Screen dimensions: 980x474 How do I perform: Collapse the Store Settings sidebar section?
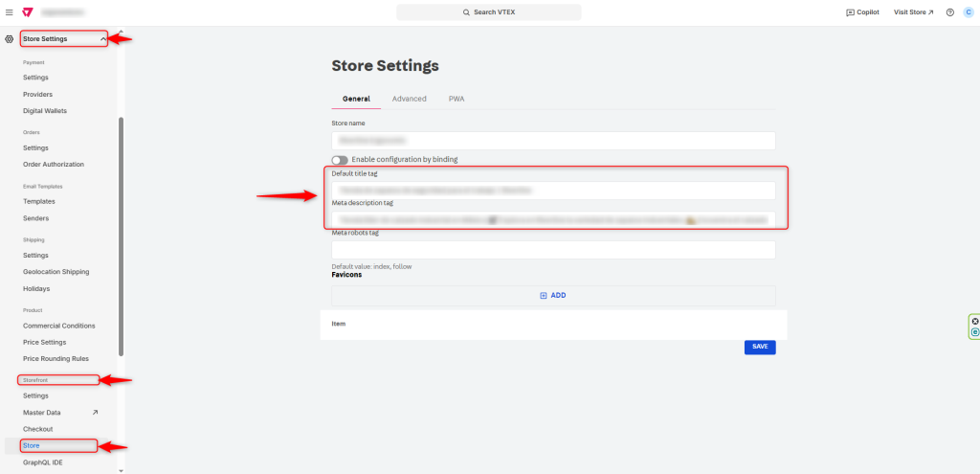tap(102, 38)
